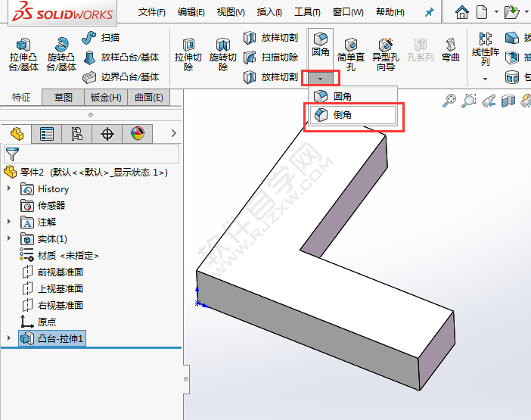
Task: Open the FeatureManager design tree tab
Action: (x=17, y=134)
